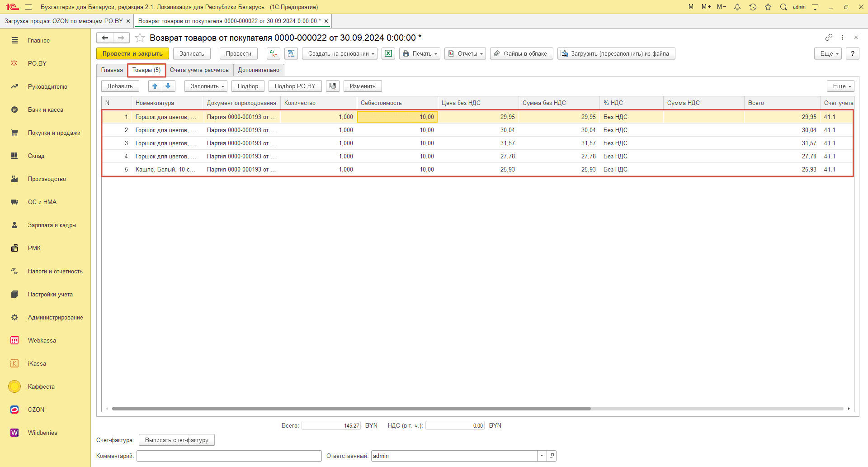This screenshot has height=467, width=868.
Task: Click the Подбор button
Action: click(x=248, y=86)
